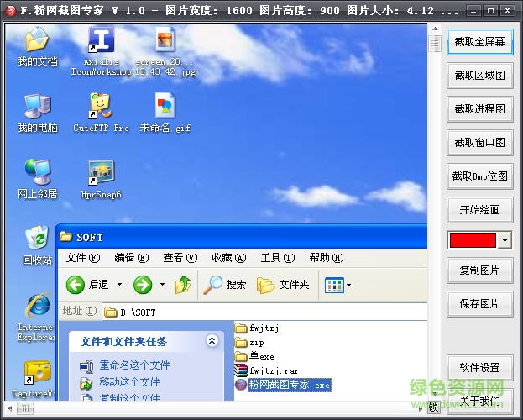The image size is (523, 420).
Task: Click 搜索 Search magnifier in toolbar
Action: point(225,285)
